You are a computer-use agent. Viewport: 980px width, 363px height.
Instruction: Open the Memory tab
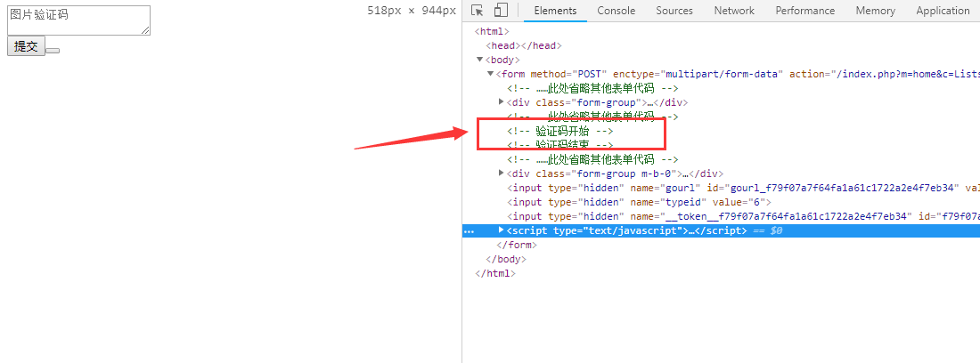click(x=875, y=11)
